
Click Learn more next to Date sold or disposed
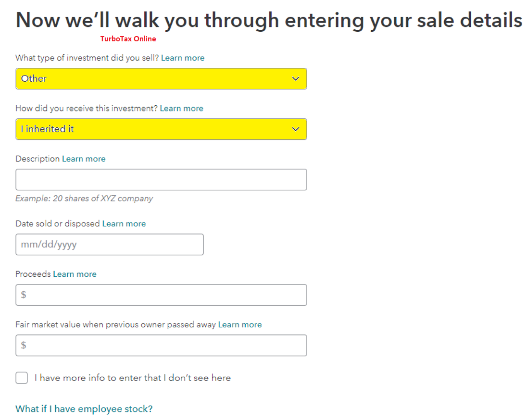(124, 223)
